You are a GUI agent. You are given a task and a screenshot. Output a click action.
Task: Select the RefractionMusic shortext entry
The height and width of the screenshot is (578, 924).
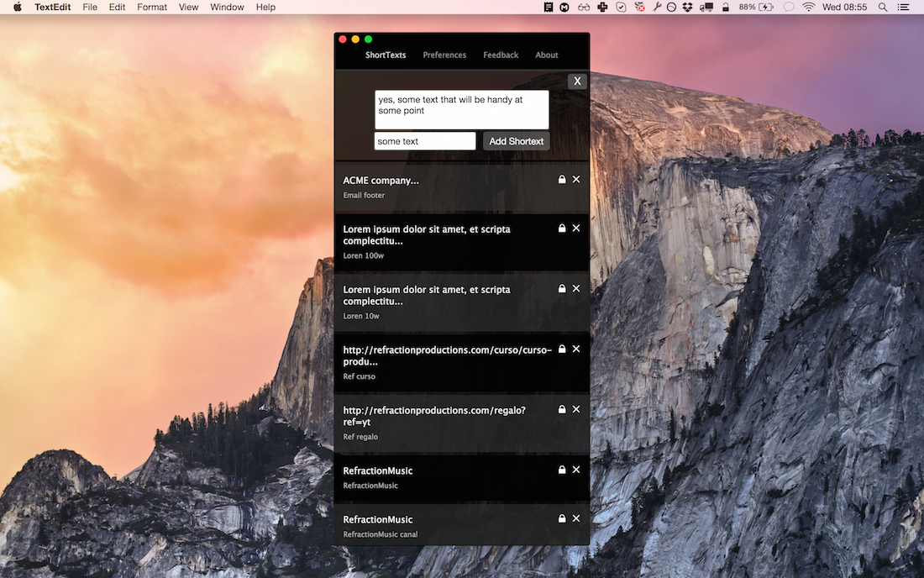[x=462, y=478]
